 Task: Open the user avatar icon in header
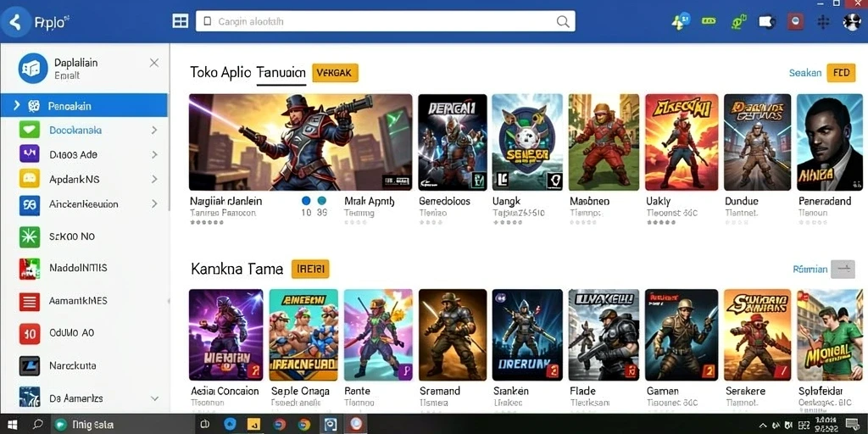(x=851, y=21)
